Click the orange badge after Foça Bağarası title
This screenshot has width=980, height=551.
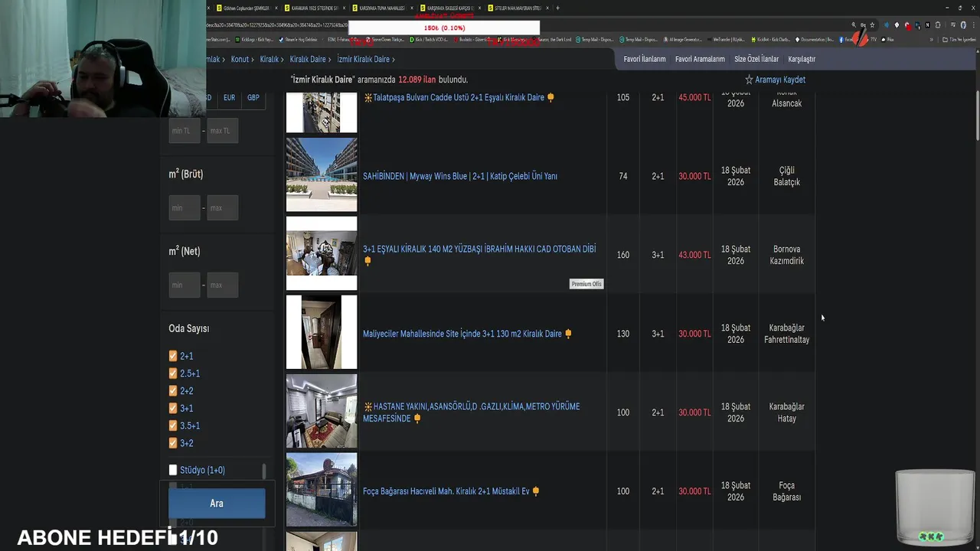click(x=536, y=491)
